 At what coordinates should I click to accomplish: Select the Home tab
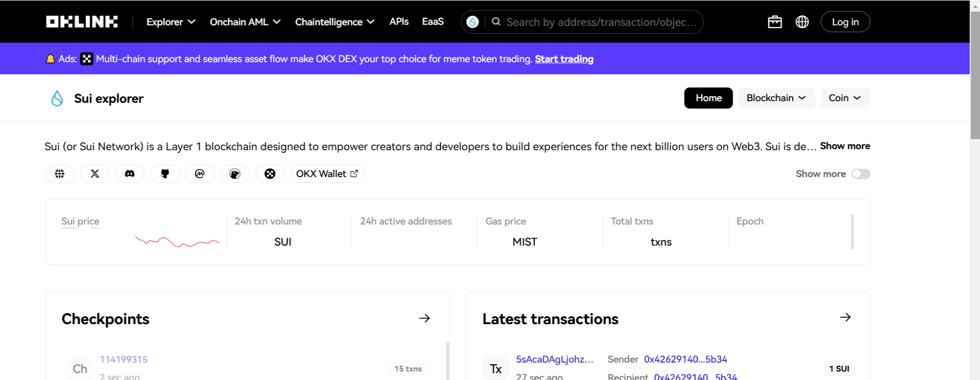point(708,98)
